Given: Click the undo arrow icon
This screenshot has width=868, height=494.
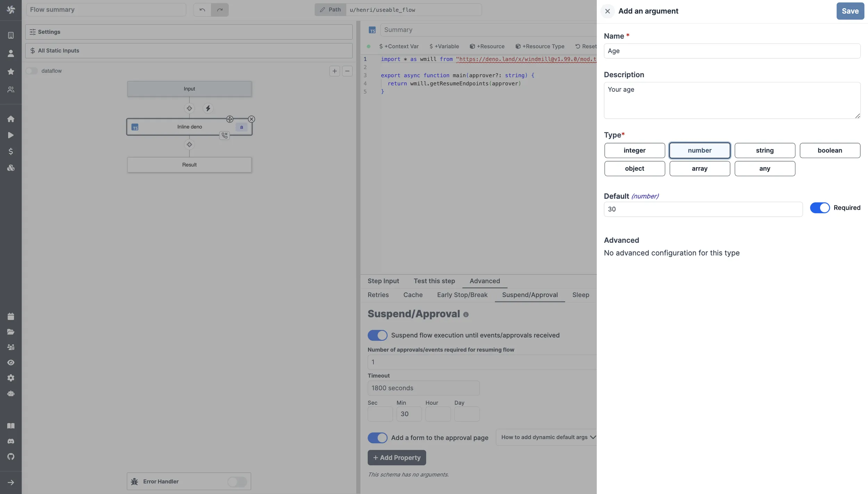Looking at the screenshot, I should [202, 10].
